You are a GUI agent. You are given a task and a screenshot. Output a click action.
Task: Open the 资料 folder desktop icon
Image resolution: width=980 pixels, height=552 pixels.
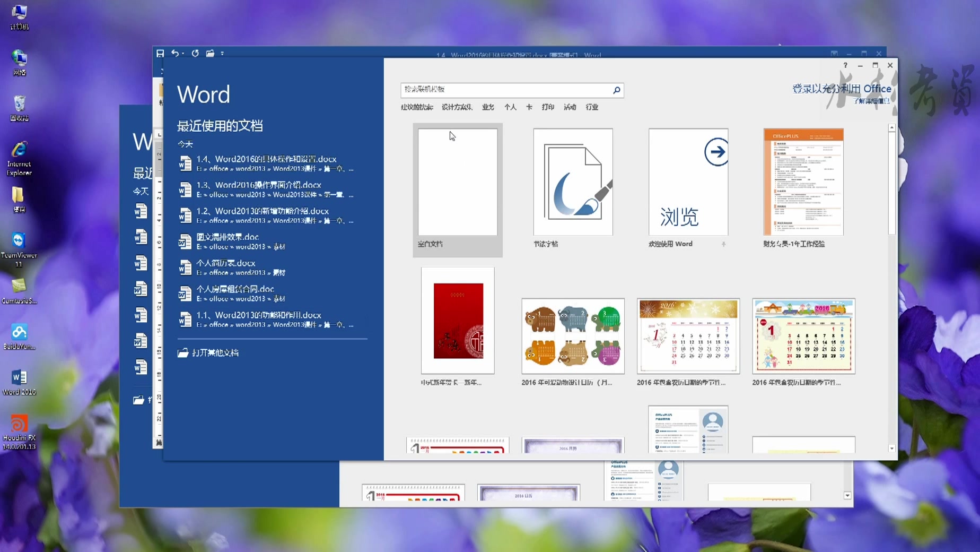[19, 200]
